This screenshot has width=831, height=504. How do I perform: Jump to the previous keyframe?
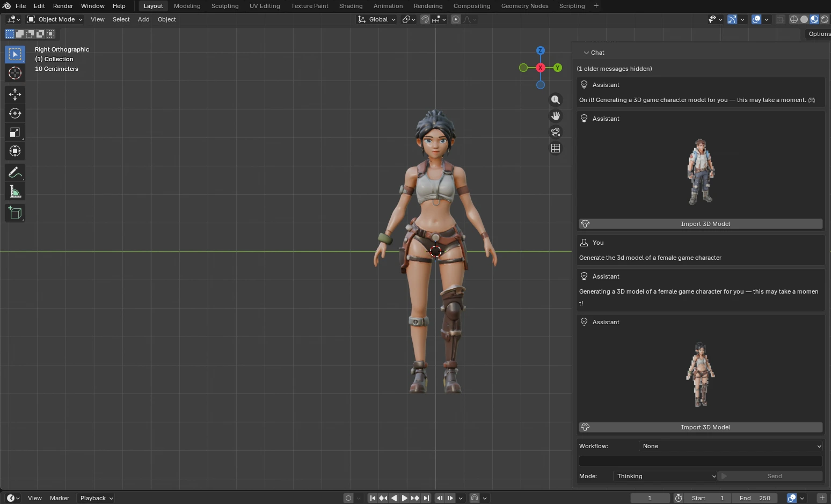tap(383, 498)
